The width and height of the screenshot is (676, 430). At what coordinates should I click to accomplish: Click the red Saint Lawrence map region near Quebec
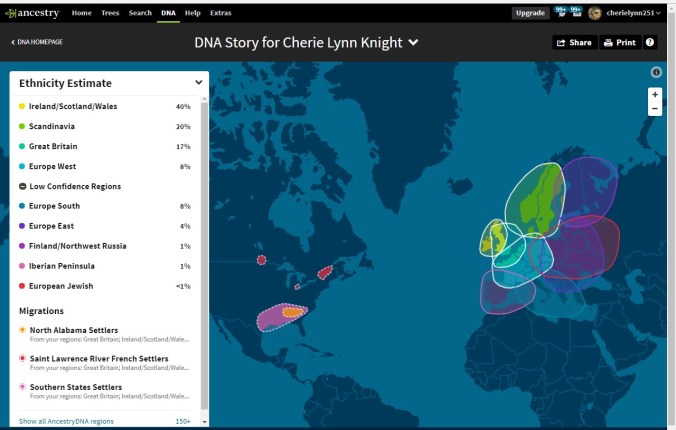(325, 273)
